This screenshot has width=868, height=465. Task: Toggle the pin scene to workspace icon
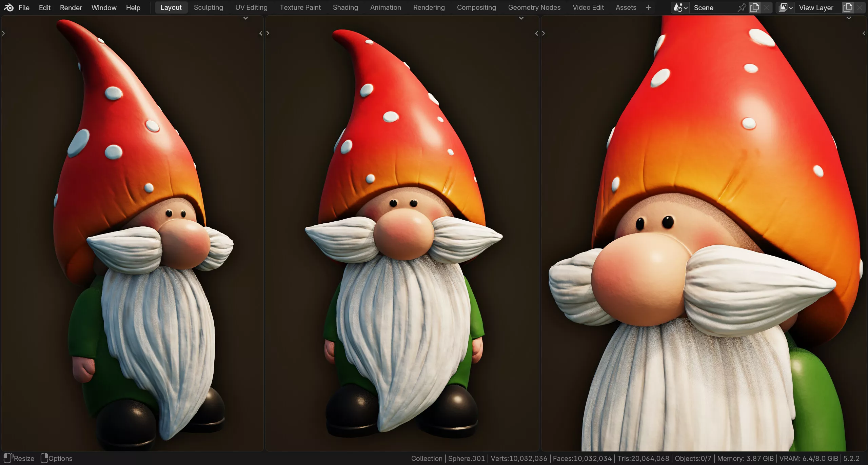click(x=742, y=7)
